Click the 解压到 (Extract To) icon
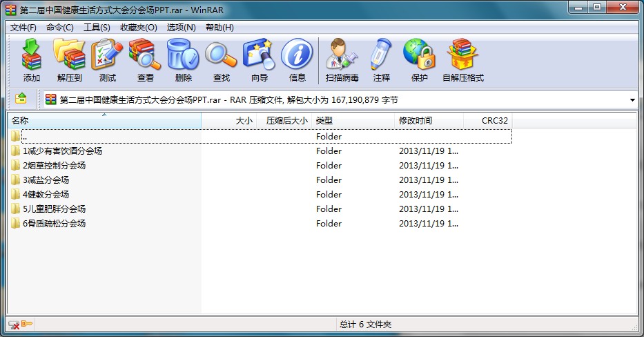The width and height of the screenshot is (644, 337). pyautogui.click(x=69, y=55)
